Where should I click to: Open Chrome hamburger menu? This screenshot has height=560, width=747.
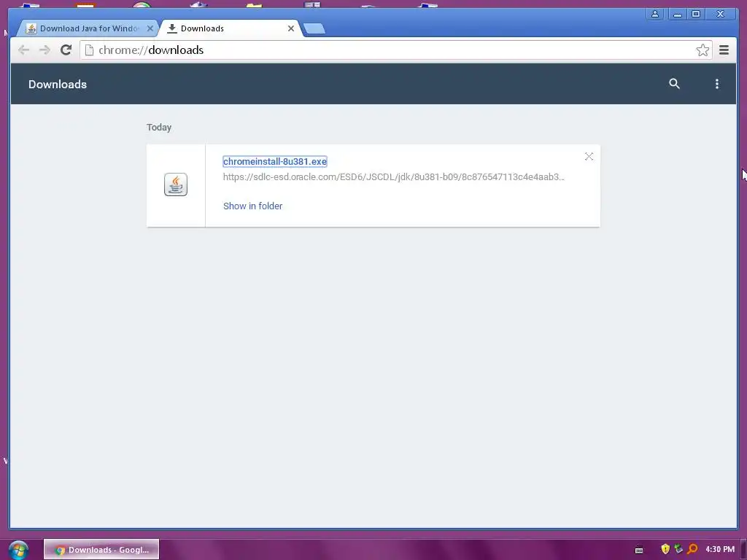(x=724, y=50)
